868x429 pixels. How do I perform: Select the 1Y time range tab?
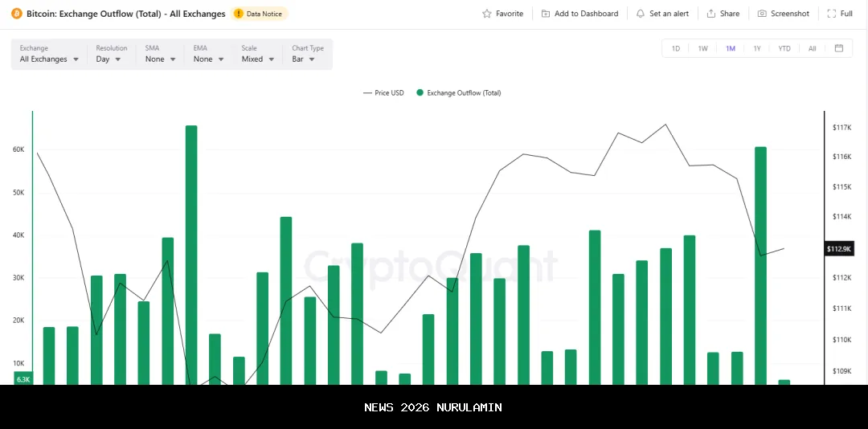(x=756, y=48)
